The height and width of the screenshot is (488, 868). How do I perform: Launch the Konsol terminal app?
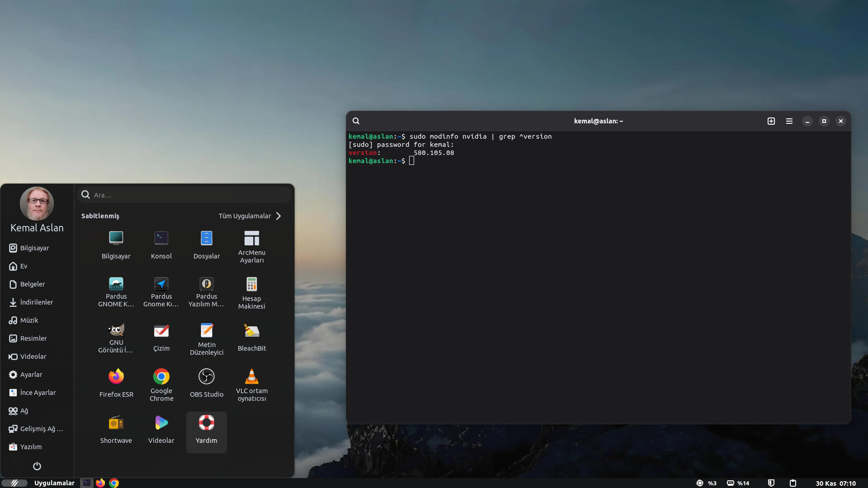coord(161,245)
